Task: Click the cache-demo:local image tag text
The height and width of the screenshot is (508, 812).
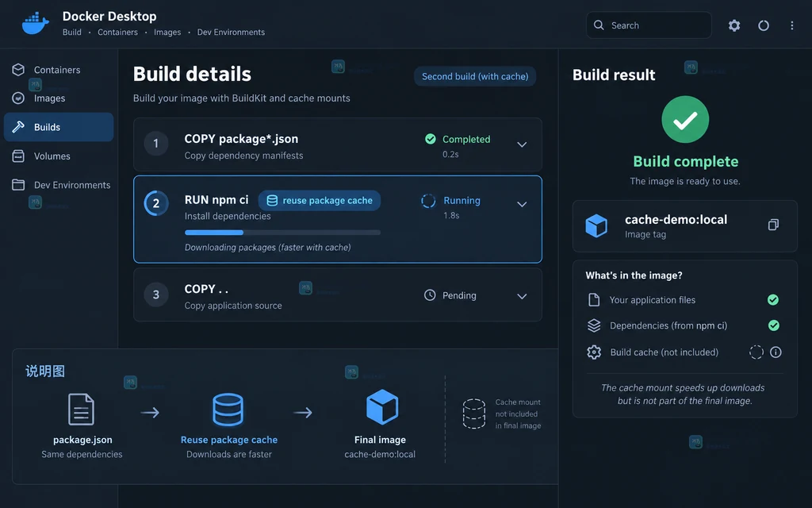Action: pyautogui.click(x=676, y=219)
